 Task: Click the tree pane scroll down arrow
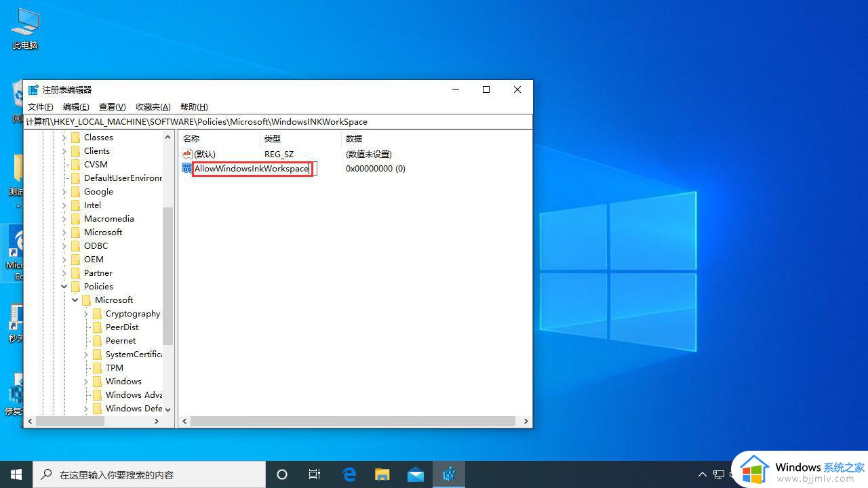coord(168,409)
